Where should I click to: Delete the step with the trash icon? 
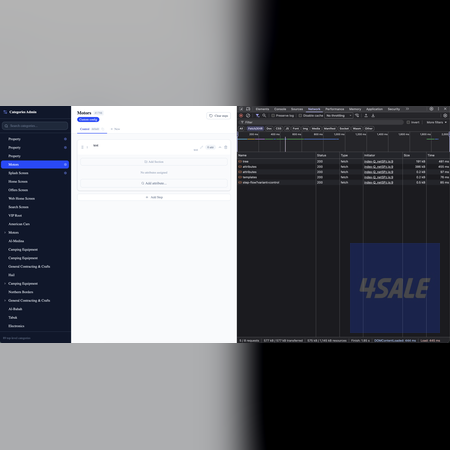click(x=226, y=147)
